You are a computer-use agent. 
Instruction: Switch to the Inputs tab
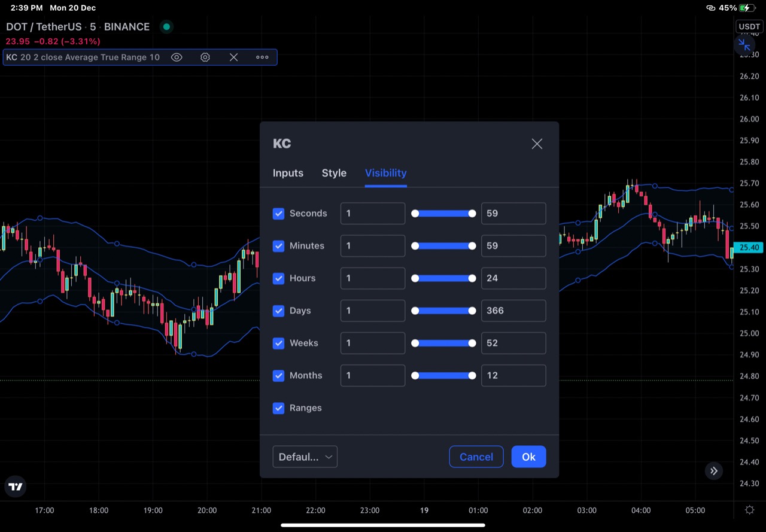(288, 173)
